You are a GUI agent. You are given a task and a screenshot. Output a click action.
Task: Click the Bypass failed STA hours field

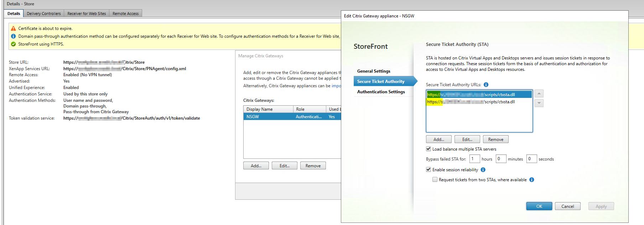pos(474,159)
